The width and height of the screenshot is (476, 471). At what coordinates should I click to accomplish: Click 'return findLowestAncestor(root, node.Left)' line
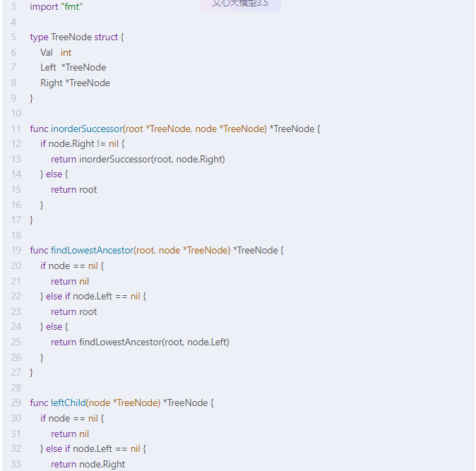tap(140, 342)
